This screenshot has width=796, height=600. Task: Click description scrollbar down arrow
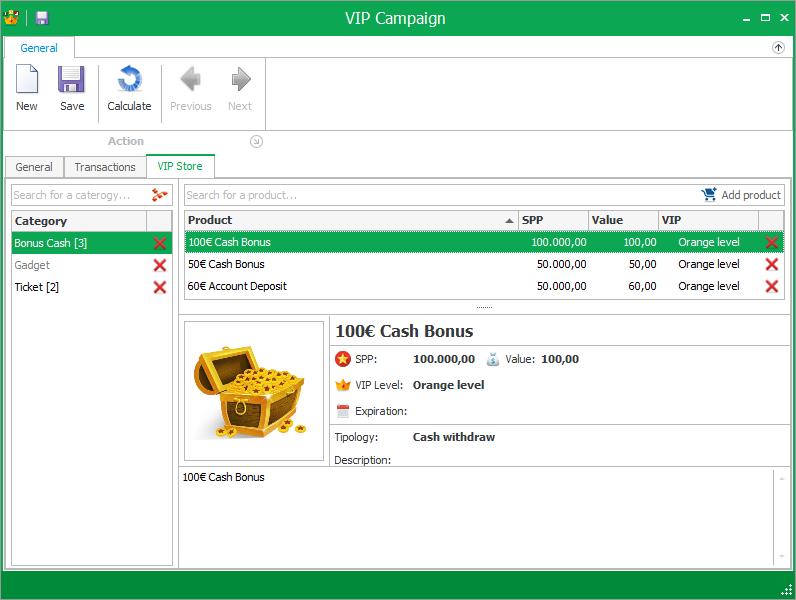[782, 556]
